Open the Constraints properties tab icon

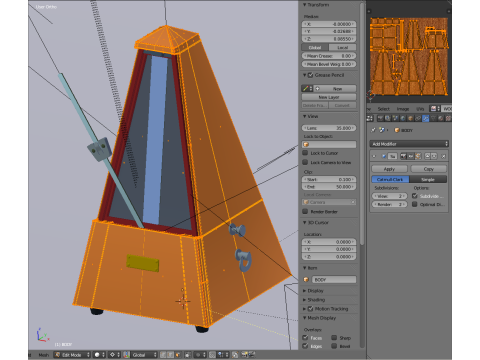(418, 118)
